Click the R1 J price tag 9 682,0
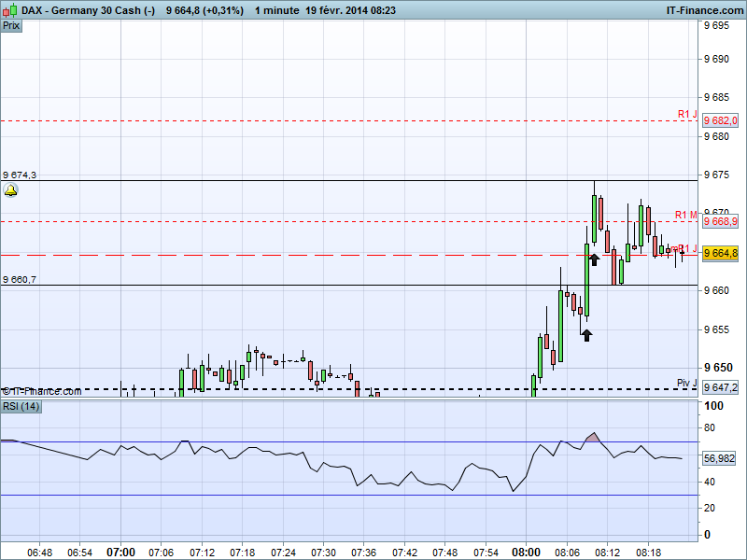Image resolution: width=747 pixels, height=560 pixels. 720,120
